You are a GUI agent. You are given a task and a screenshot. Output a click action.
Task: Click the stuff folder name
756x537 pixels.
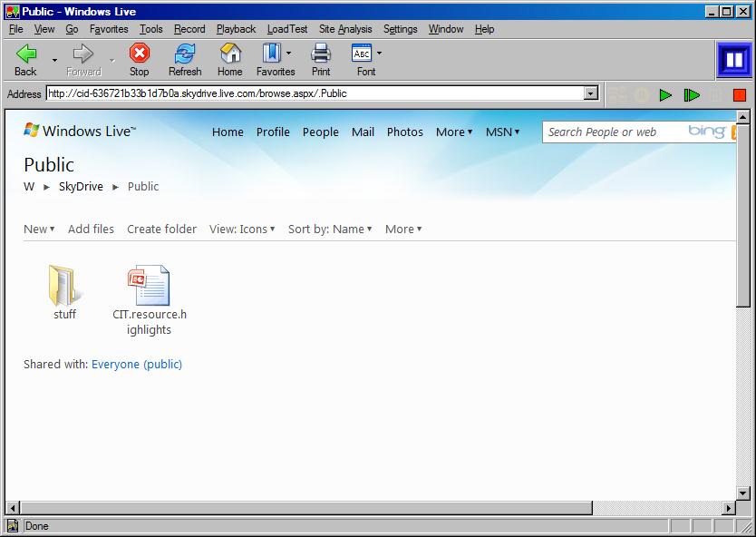tap(64, 314)
